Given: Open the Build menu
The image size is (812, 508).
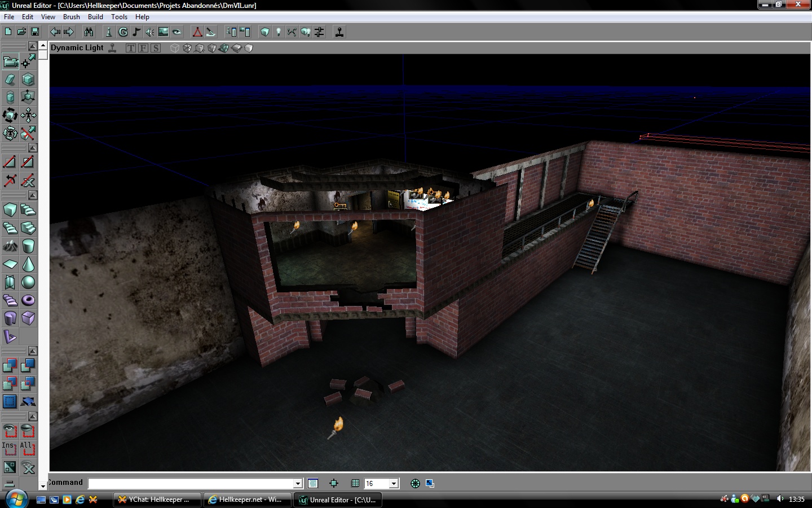Looking at the screenshot, I should 95,17.
